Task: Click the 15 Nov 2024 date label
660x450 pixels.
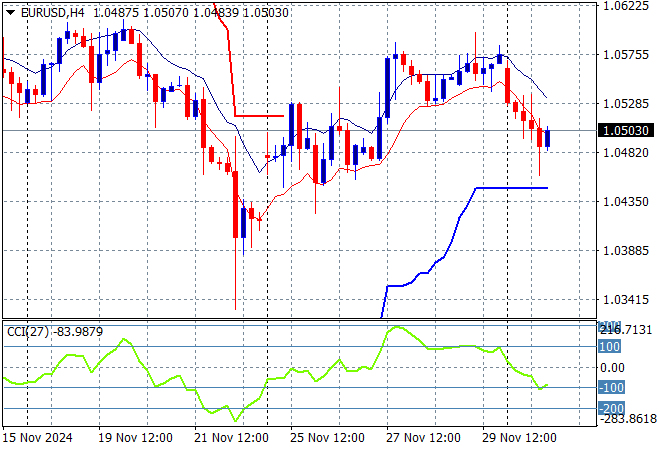Action: click(37, 438)
